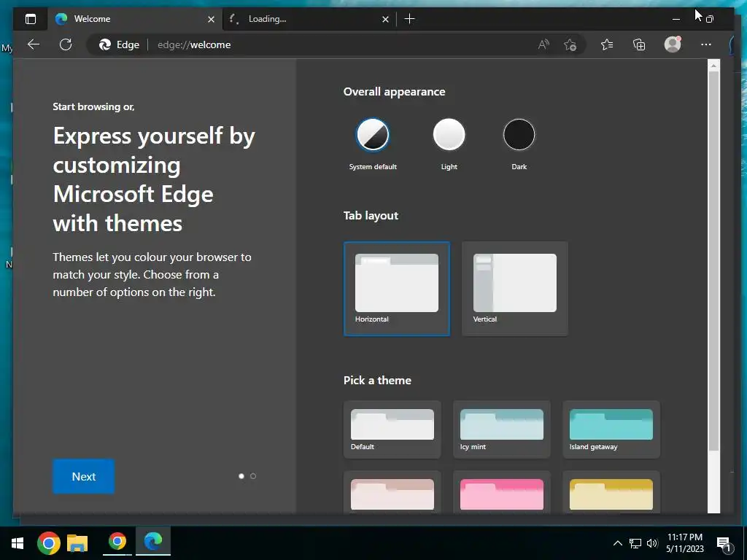Close the Loading tab
747x560 pixels.
[385, 20]
